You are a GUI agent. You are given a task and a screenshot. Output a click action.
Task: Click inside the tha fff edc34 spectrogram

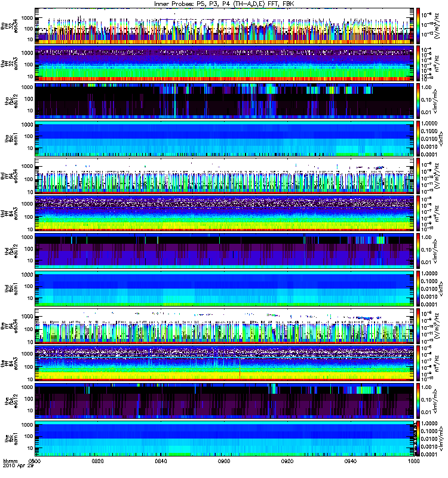pyautogui.click(x=225, y=26)
